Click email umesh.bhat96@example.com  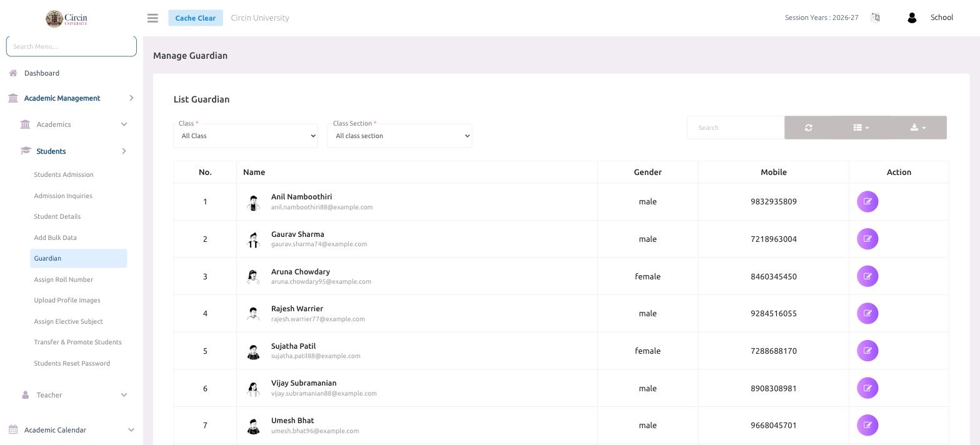coord(315,431)
